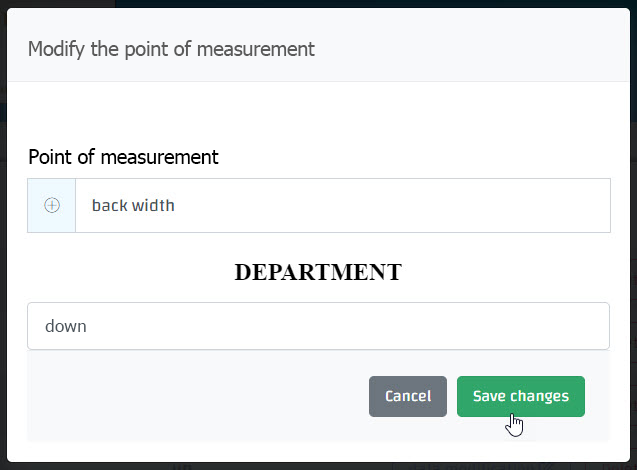Image resolution: width=637 pixels, height=470 pixels.
Task: Click the DEPARTMENT heading text
Action: [x=318, y=272]
